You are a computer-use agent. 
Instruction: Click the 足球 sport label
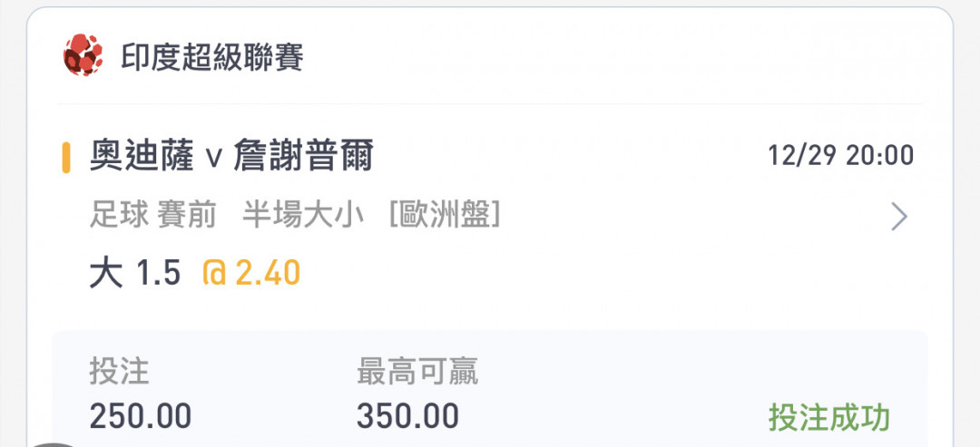tap(119, 216)
